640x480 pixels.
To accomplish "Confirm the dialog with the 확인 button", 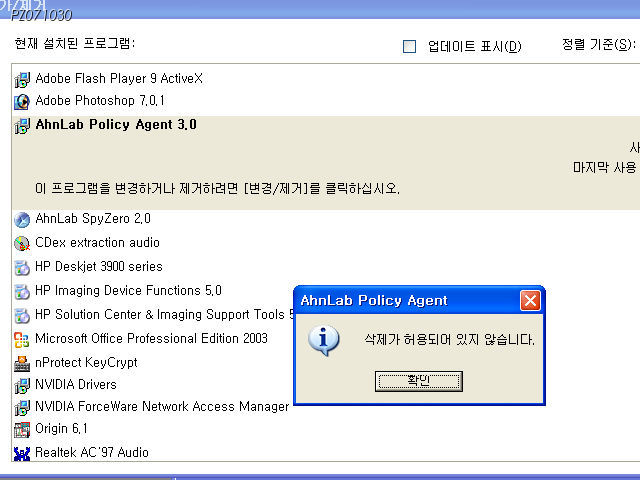I will click(419, 381).
